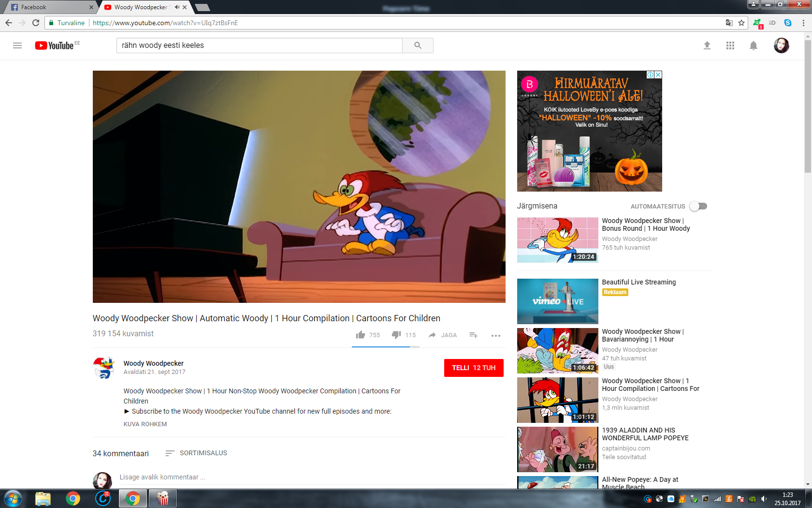Open the account avatar menu
This screenshot has height=508, width=812.
[x=782, y=45]
